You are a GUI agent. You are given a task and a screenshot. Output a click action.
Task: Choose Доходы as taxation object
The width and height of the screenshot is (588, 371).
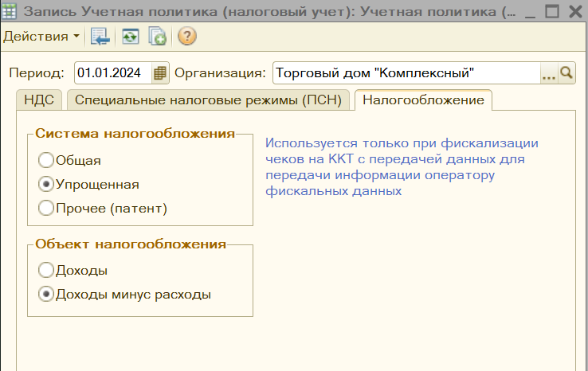[45, 270]
